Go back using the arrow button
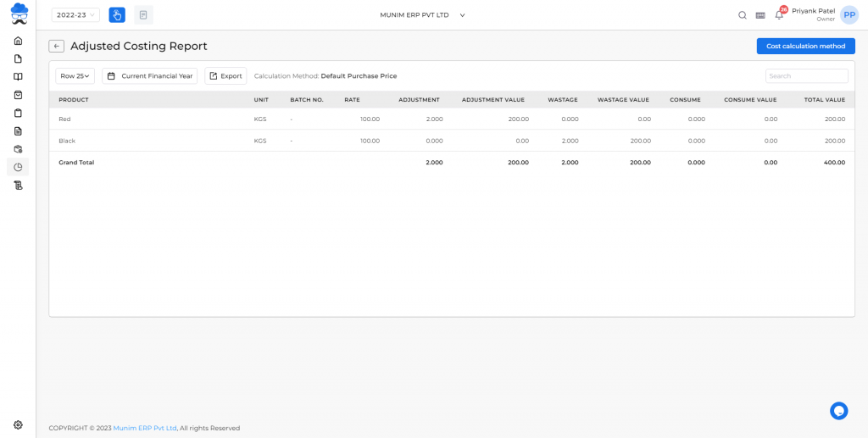This screenshot has width=868, height=438. (x=57, y=47)
